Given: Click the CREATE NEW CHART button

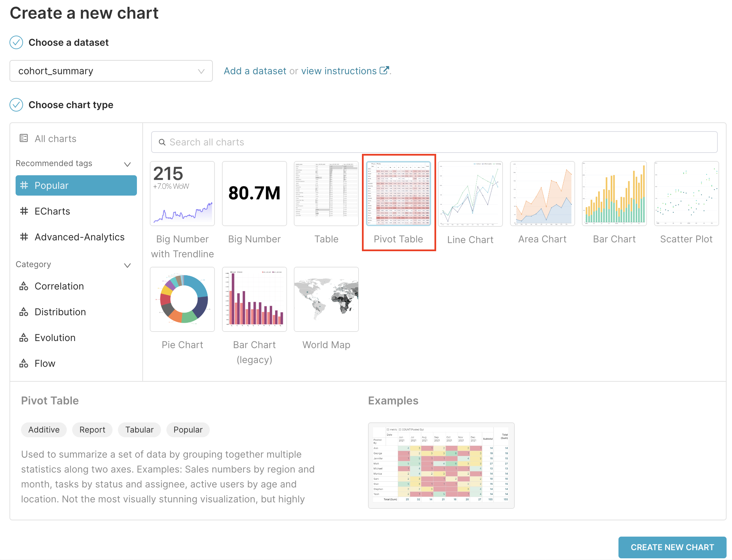Looking at the screenshot, I should (x=672, y=547).
